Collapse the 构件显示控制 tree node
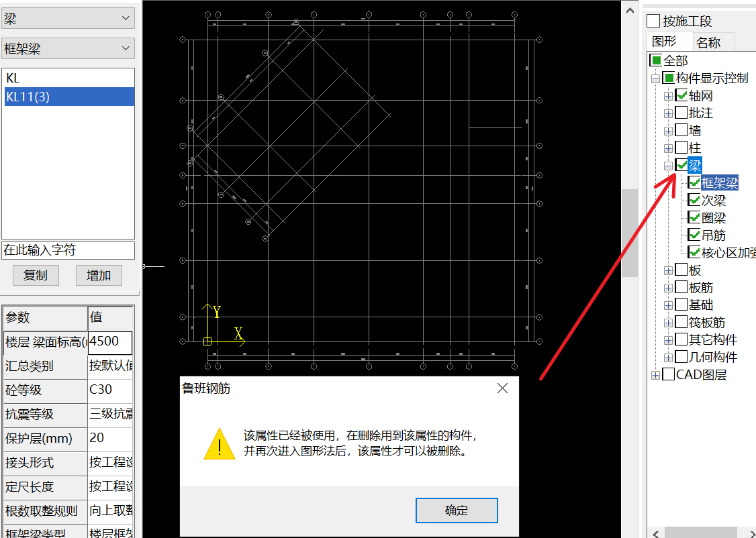Image resolution: width=756 pixels, height=538 pixels. (655, 78)
